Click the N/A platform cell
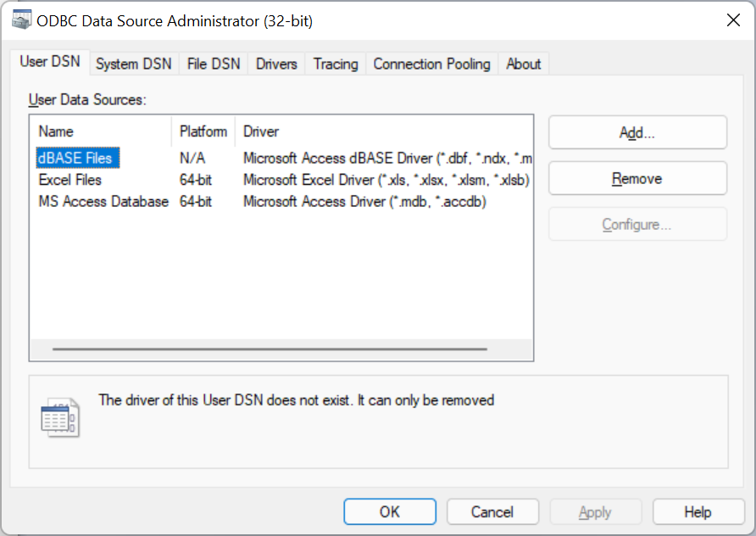Viewport: 756px width, 536px height. tap(192, 158)
